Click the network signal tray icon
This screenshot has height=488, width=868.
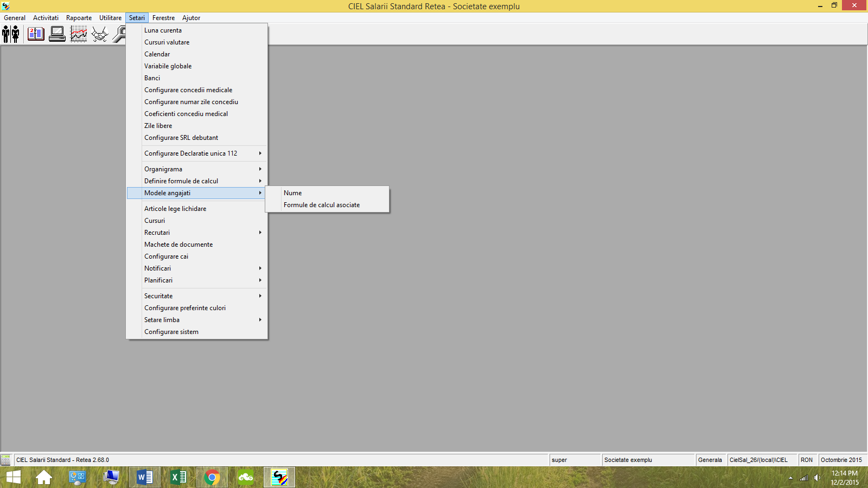[x=804, y=478]
